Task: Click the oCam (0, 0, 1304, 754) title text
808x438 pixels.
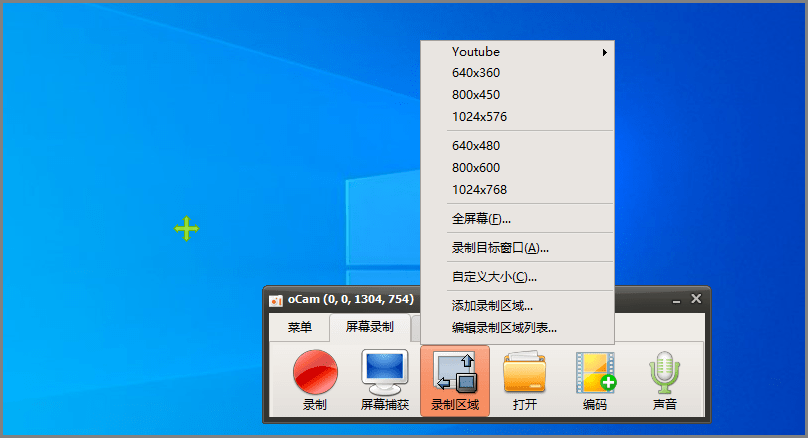Action: (351, 299)
